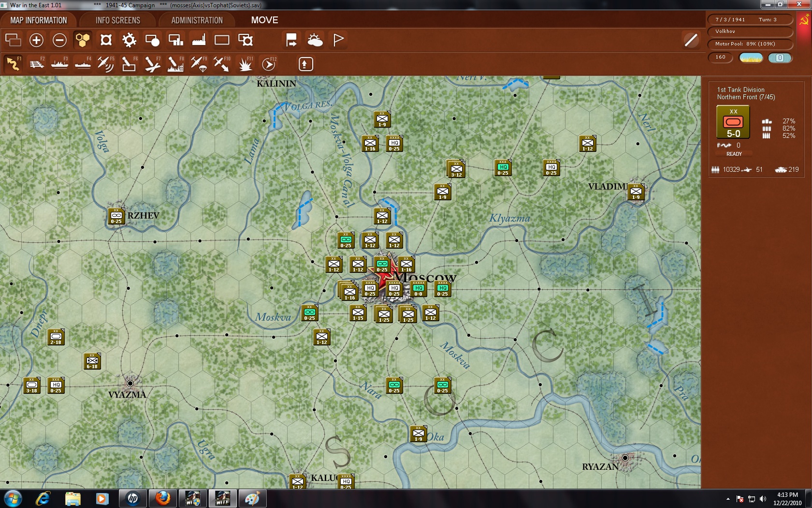Click the Volkhov location field

(x=750, y=31)
